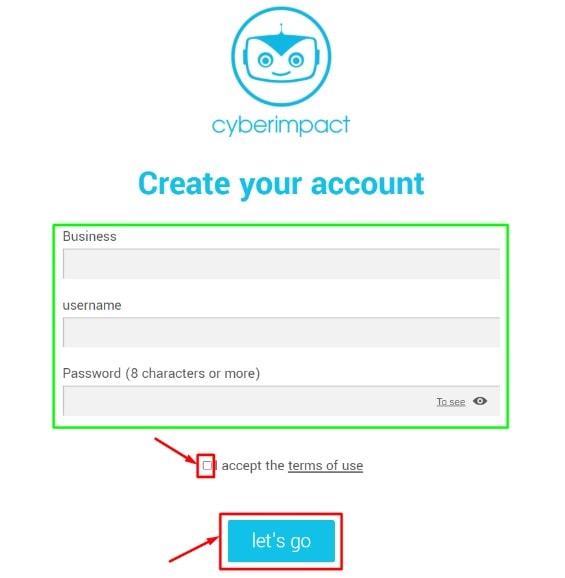Click the Password (8 characters or more) label

click(161, 373)
